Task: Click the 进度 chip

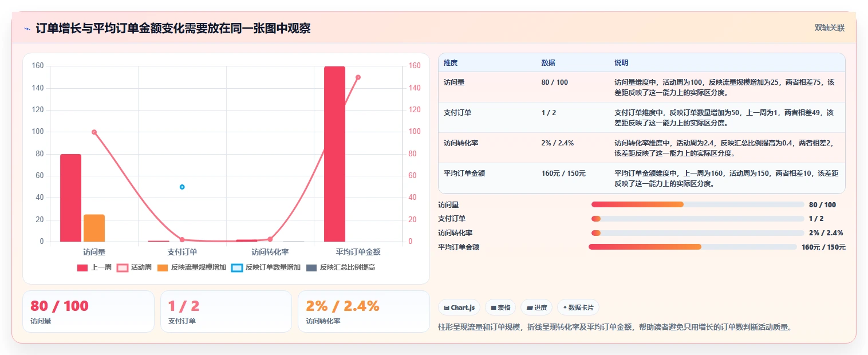Action: [536, 307]
